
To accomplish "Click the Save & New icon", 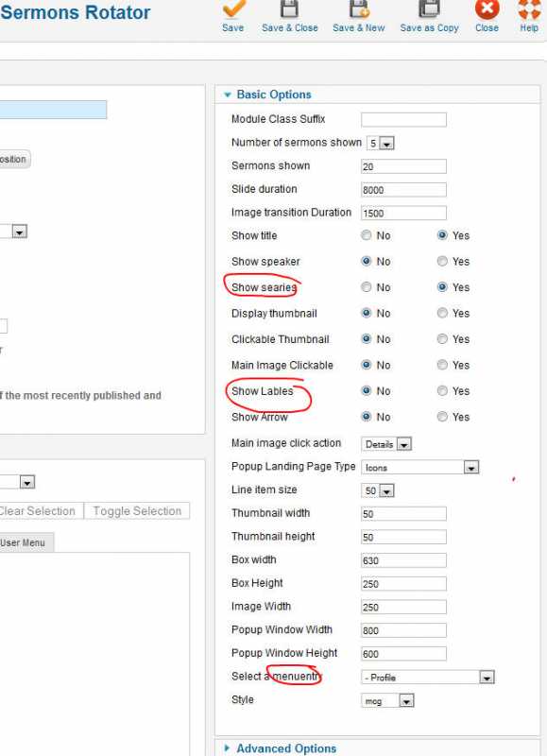I will point(359,9).
